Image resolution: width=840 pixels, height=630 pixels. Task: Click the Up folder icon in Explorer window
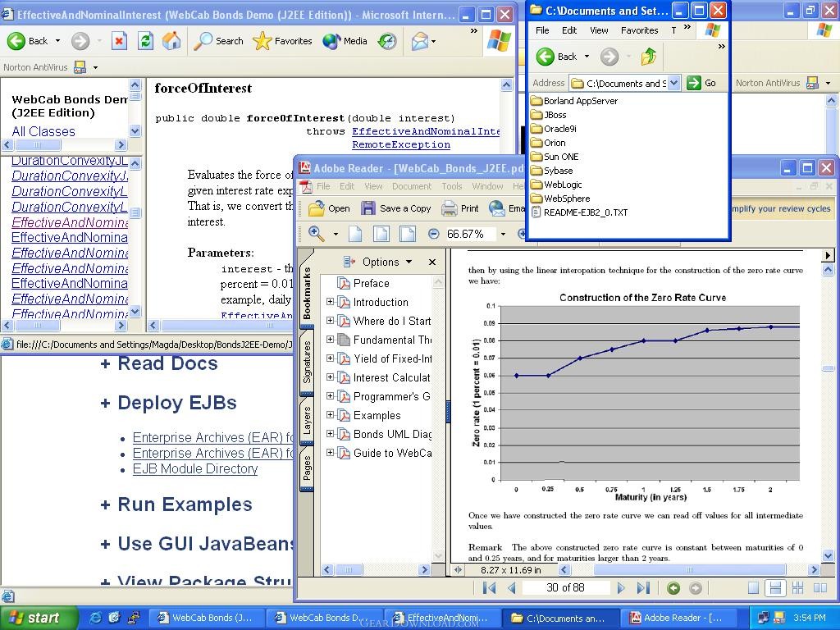(649, 57)
